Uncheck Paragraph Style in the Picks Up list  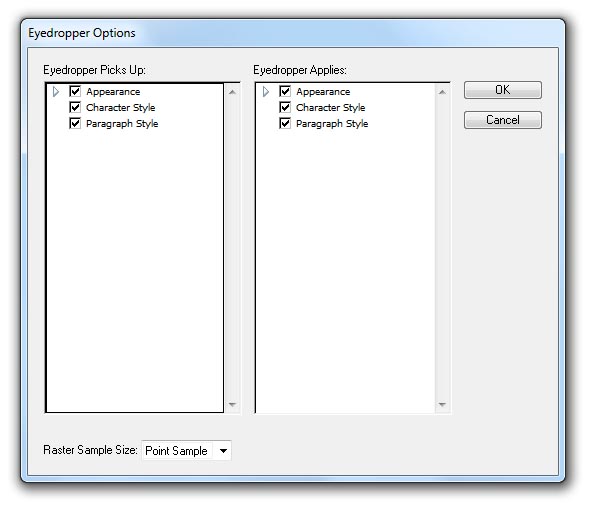pyautogui.click(x=75, y=123)
